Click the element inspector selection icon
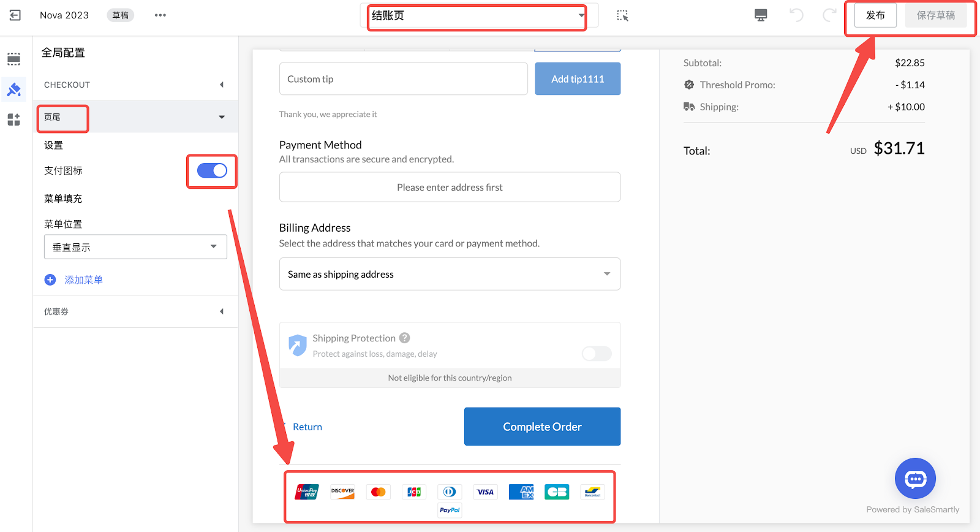 [622, 15]
